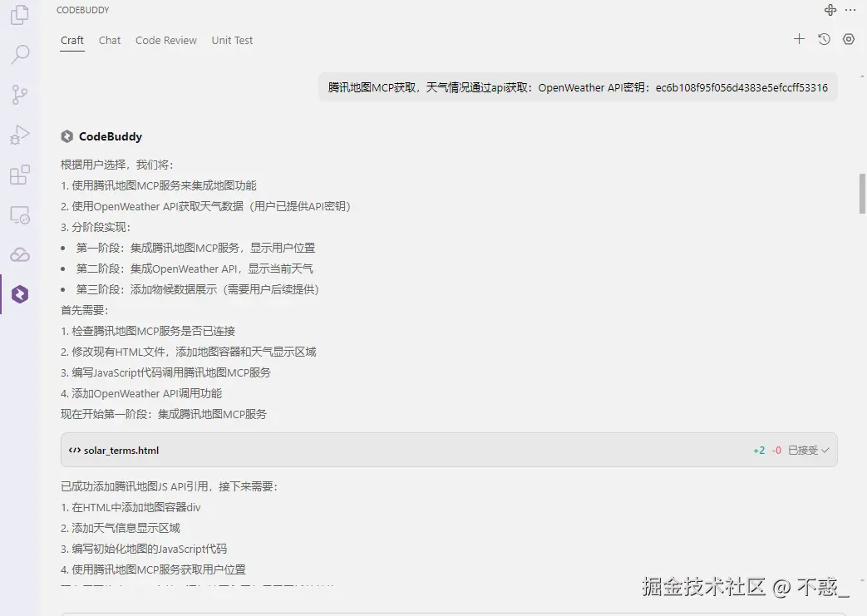Click line '已成功添加腾讯地图JS API引用'

[169, 486]
